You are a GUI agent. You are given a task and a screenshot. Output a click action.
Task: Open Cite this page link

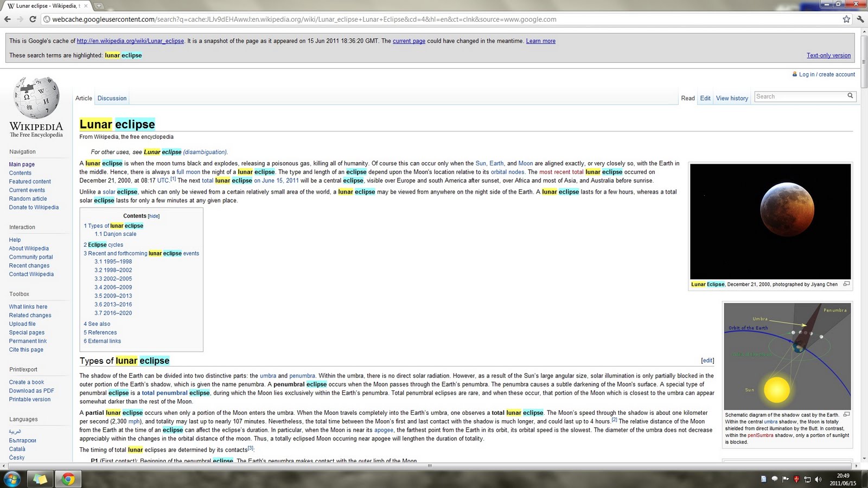(x=26, y=350)
